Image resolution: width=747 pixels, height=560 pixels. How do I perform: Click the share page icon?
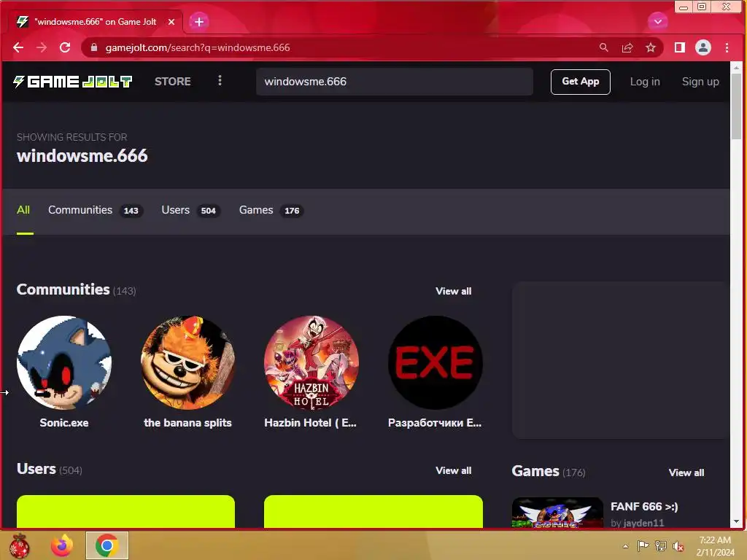pos(627,47)
